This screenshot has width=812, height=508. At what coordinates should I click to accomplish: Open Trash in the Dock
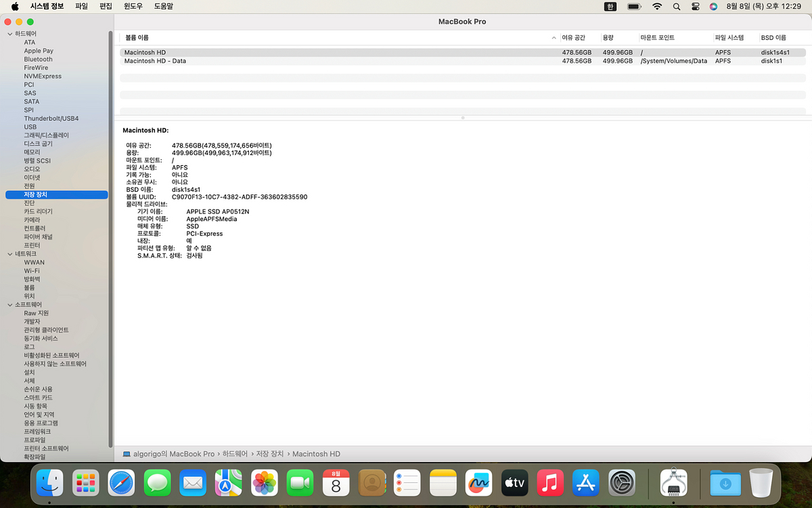761,483
